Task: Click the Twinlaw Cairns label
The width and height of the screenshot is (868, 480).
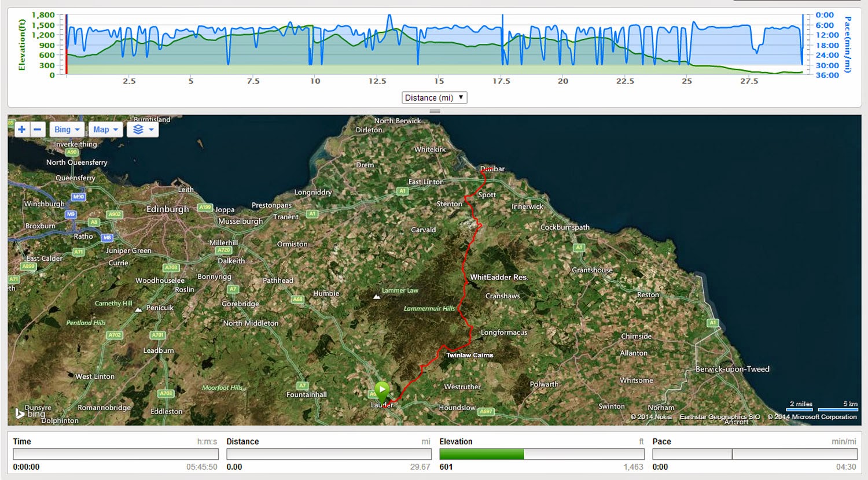Action: click(x=470, y=355)
